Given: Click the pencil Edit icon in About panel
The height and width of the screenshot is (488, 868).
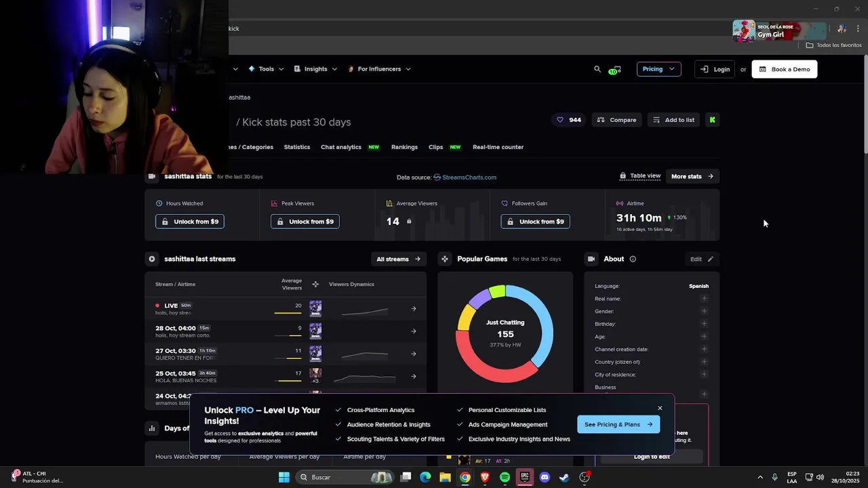Looking at the screenshot, I should coord(710,259).
